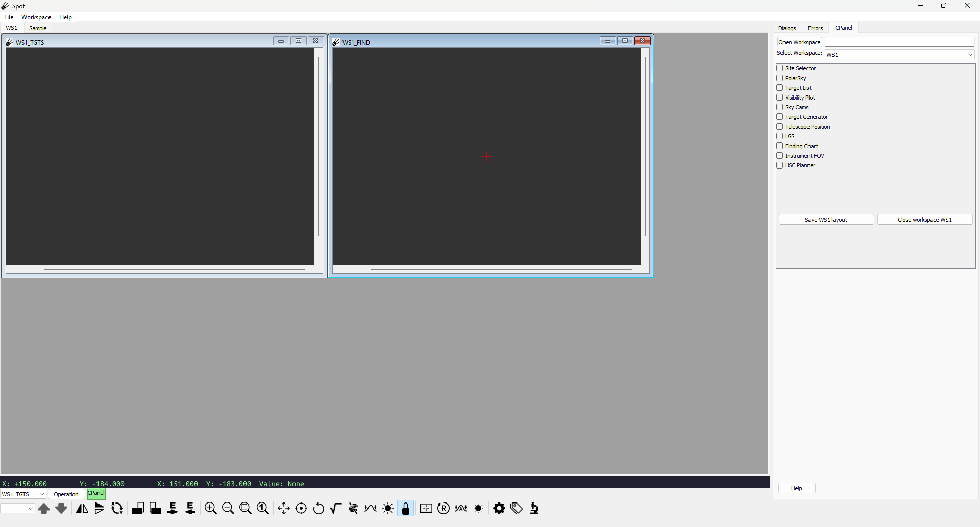
Task: Enable the Site Selector checkbox
Action: (x=780, y=68)
